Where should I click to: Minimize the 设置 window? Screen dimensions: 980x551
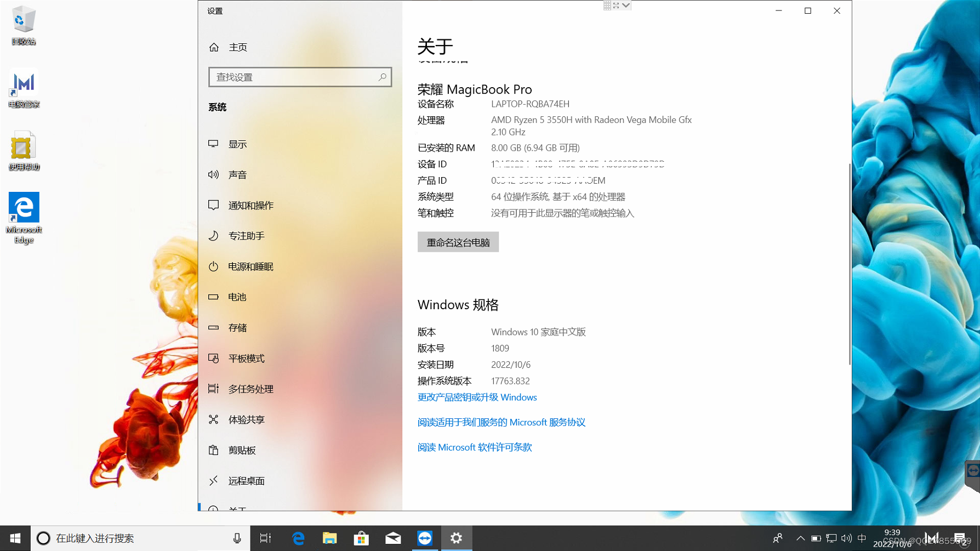(778, 11)
